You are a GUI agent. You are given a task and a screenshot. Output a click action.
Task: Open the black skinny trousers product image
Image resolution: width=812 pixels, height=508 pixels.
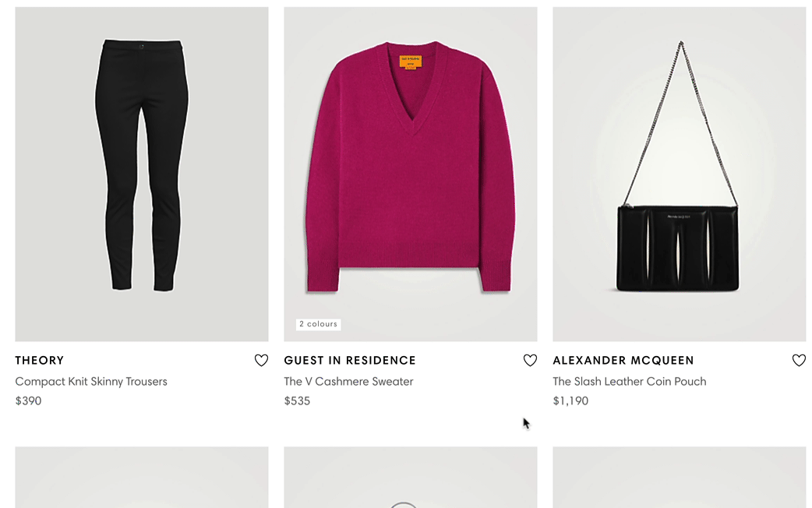142,174
